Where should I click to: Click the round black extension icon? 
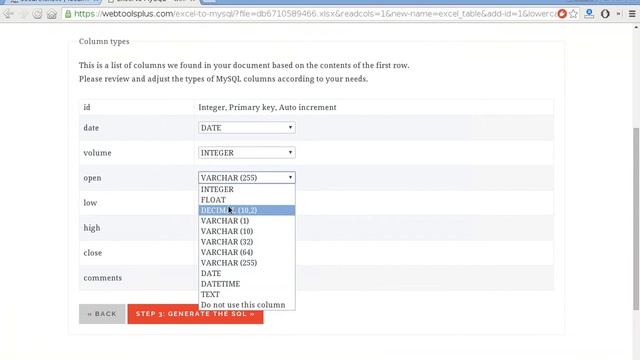[605, 14]
